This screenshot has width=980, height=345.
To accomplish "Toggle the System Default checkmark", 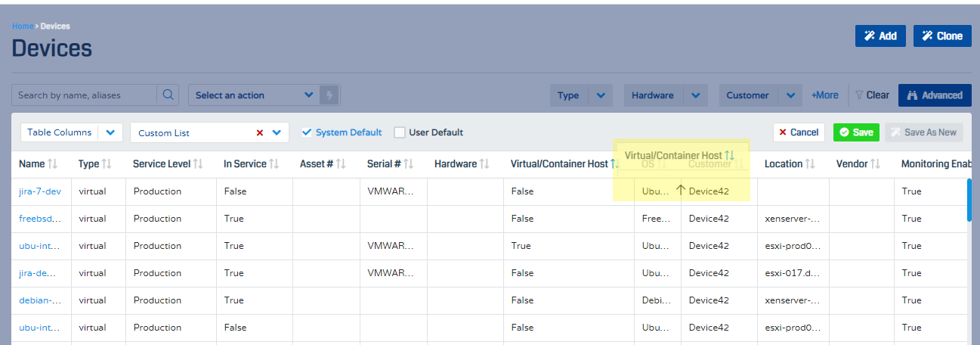I will [x=307, y=132].
